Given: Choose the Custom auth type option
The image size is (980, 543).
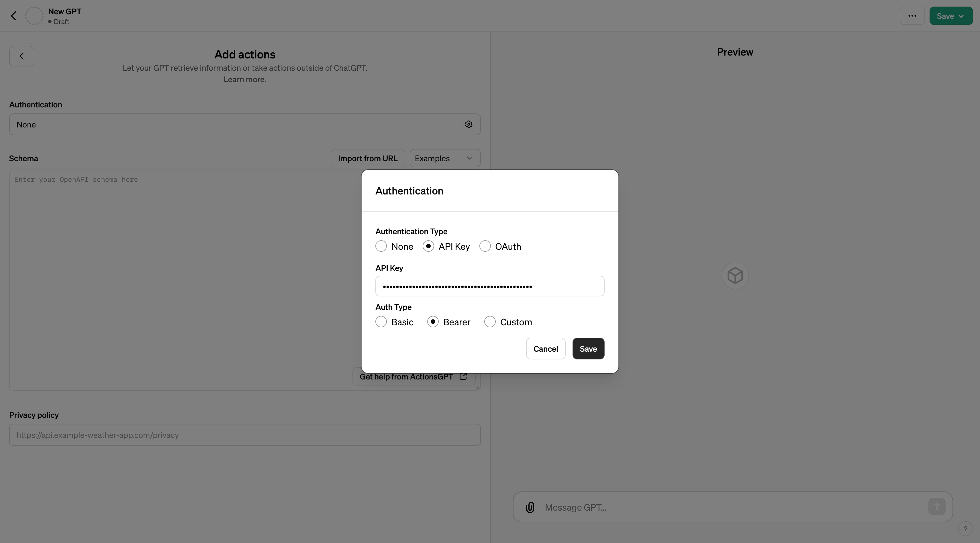Looking at the screenshot, I should [490, 322].
